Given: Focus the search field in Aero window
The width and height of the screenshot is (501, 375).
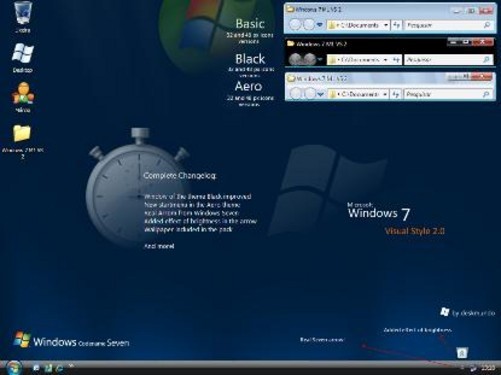Looking at the screenshot, I should coord(448,94).
